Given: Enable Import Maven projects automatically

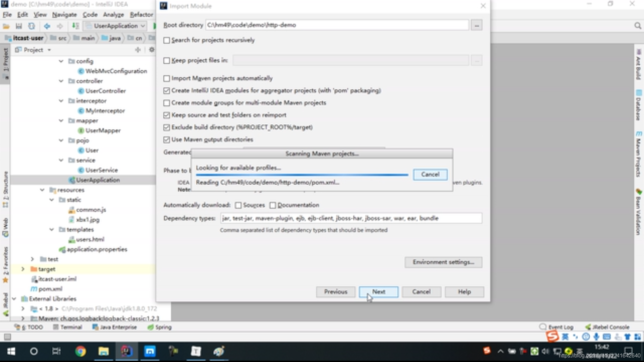Looking at the screenshot, I should click(x=167, y=78).
